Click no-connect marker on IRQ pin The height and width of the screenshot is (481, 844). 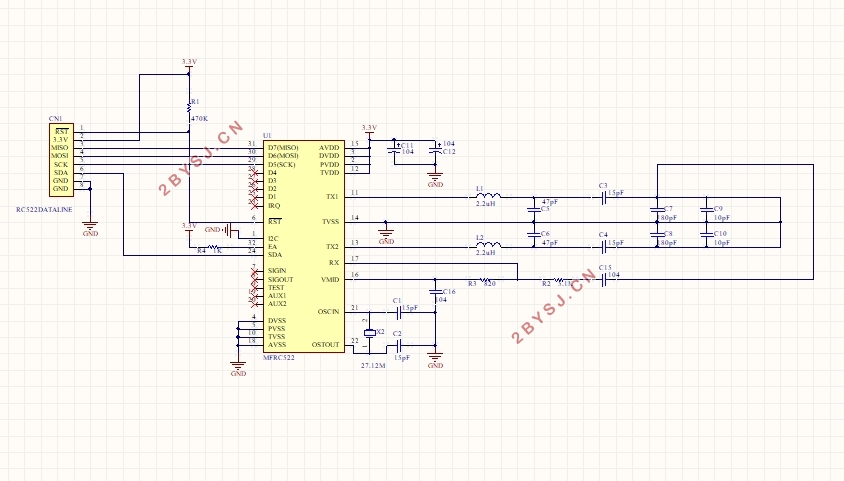[x=254, y=206]
